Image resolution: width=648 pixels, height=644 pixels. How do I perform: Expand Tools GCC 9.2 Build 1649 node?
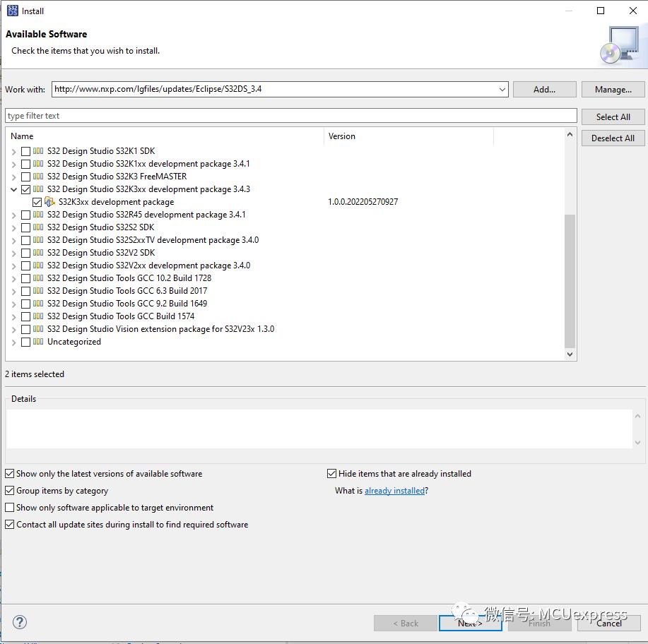(x=13, y=304)
